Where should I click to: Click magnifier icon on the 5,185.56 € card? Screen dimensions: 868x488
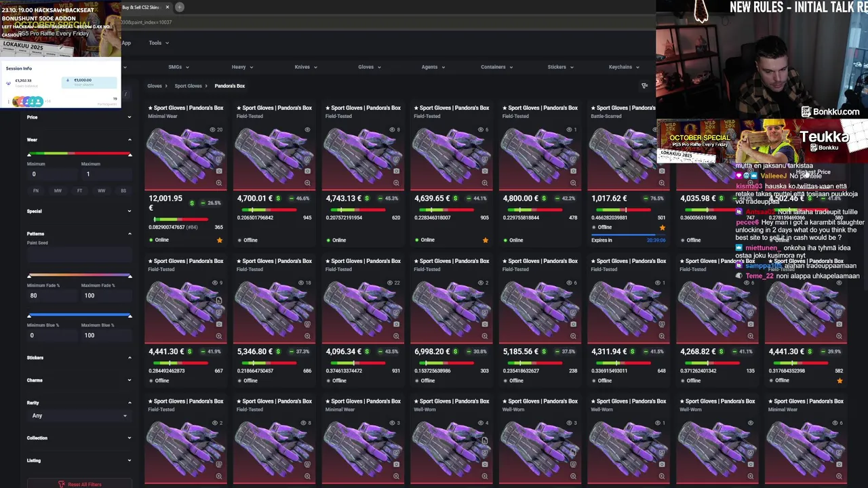(x=573, y=336)
